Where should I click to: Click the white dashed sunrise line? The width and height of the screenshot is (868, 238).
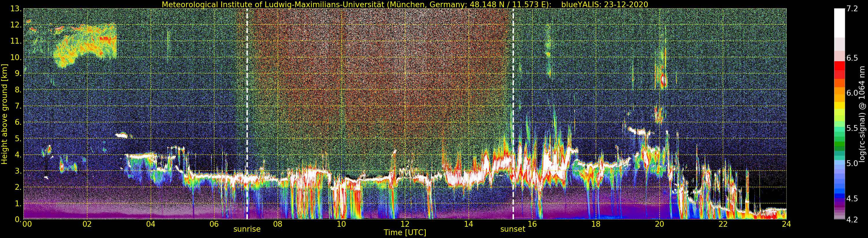point(247,114)
